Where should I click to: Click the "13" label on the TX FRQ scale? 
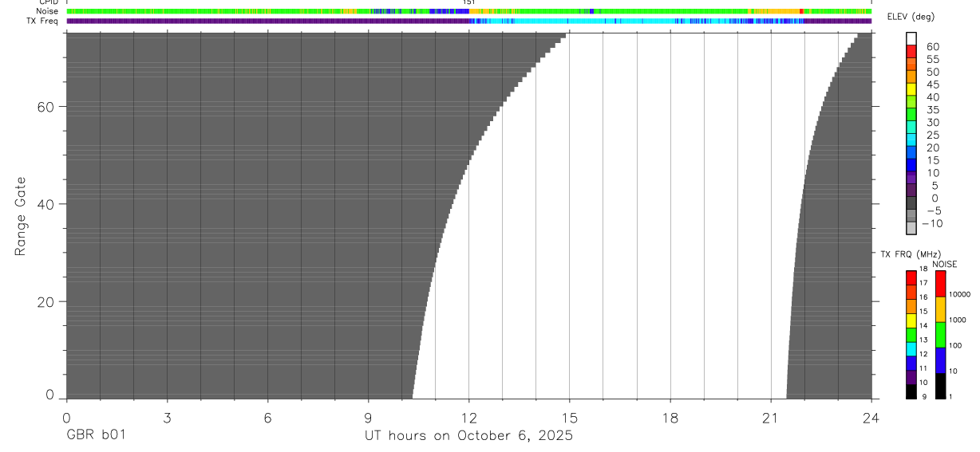[923, 340]
